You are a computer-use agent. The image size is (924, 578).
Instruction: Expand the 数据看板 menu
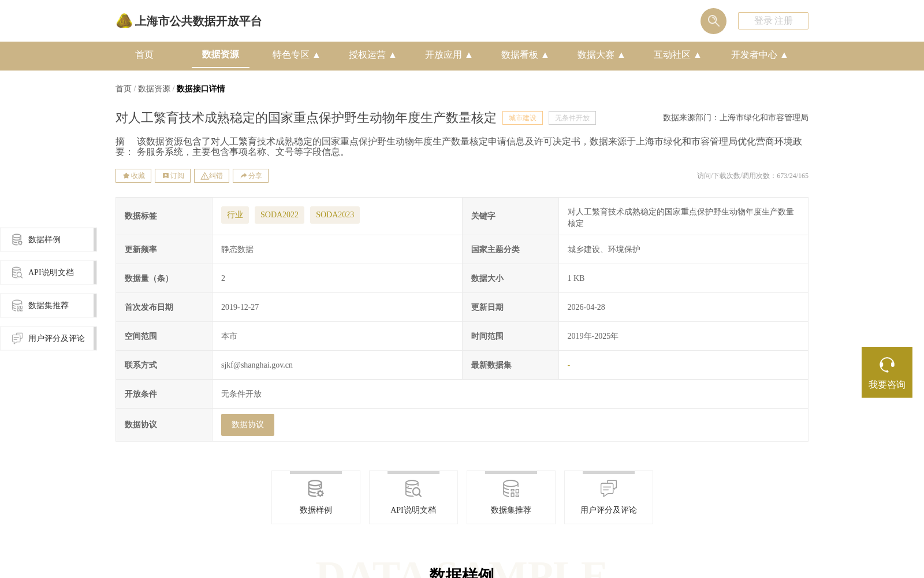(x=525, y=55)
